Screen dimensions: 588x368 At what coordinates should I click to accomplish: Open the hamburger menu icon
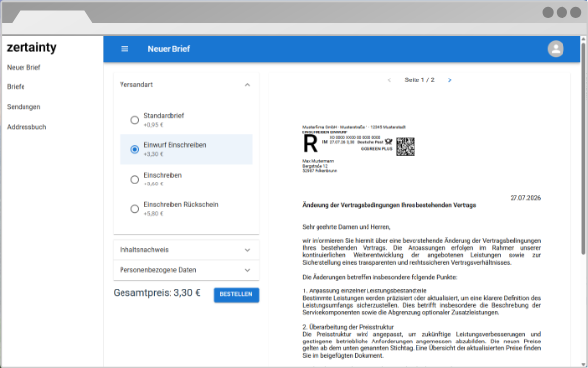tap(124, 49)
